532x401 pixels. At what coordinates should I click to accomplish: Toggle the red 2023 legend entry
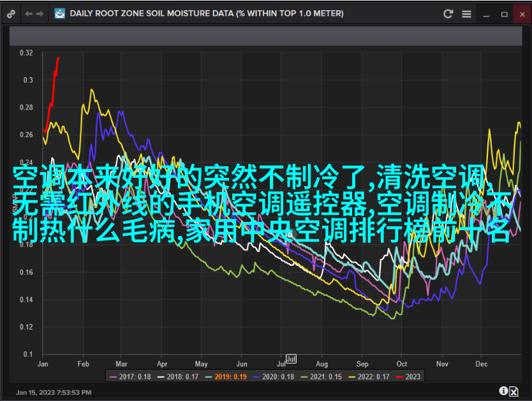coord(408,377)
